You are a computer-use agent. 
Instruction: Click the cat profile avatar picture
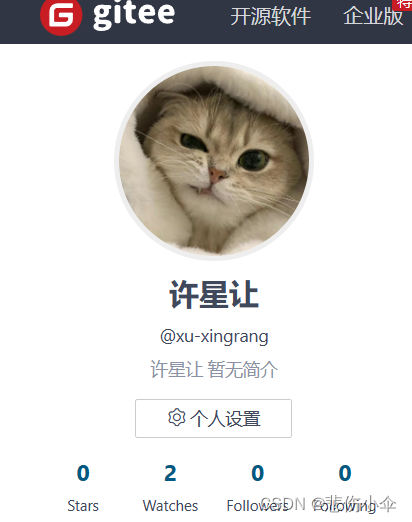coord(214,161)
